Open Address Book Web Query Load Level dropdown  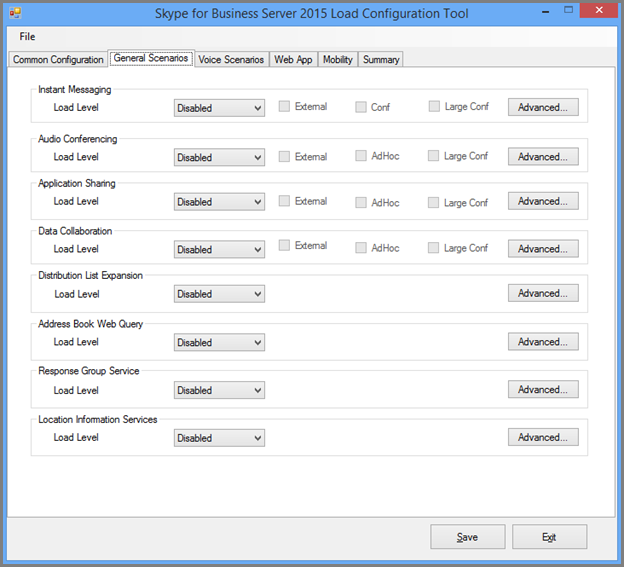219,342
